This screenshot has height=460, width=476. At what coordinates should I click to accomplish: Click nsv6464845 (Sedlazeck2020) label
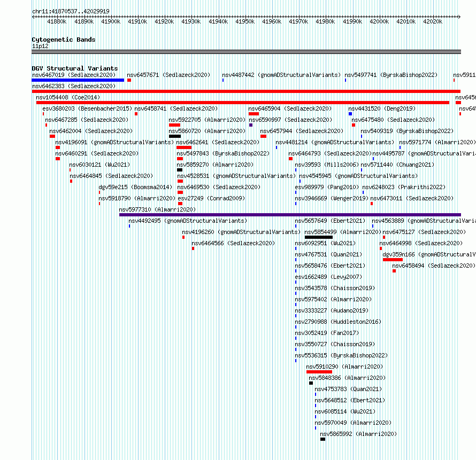[111, 176]
